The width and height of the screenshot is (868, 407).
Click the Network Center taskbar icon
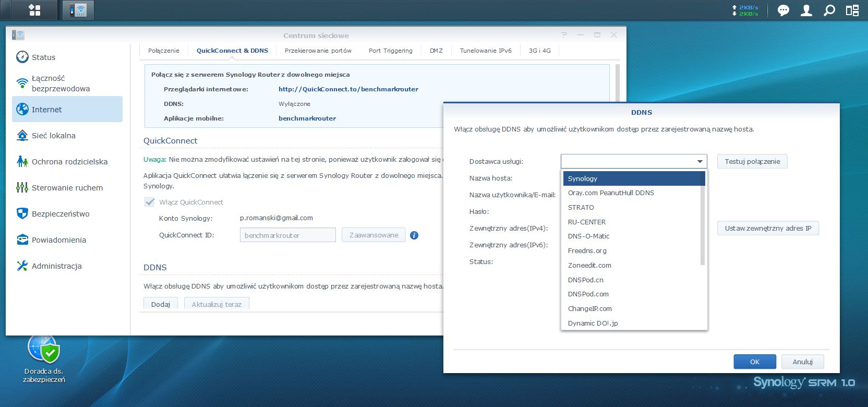click(78, 10)
